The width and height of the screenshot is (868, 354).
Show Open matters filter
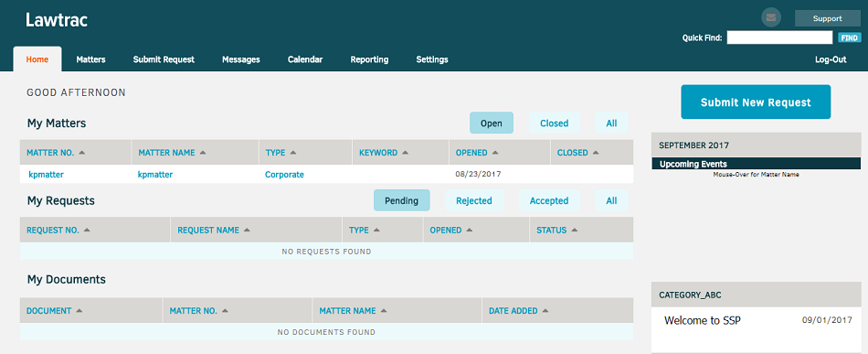[x=492, y=123]
